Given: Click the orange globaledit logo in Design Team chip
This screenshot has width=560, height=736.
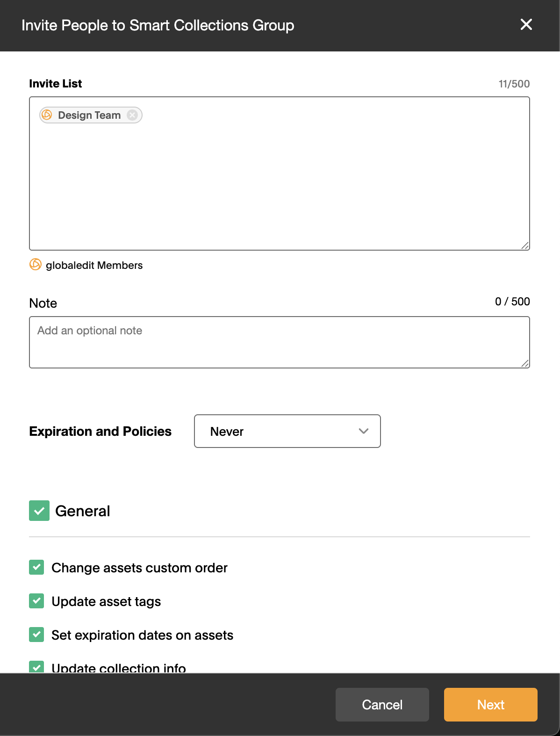Looking at the screenshot, I should pos(47,115).
